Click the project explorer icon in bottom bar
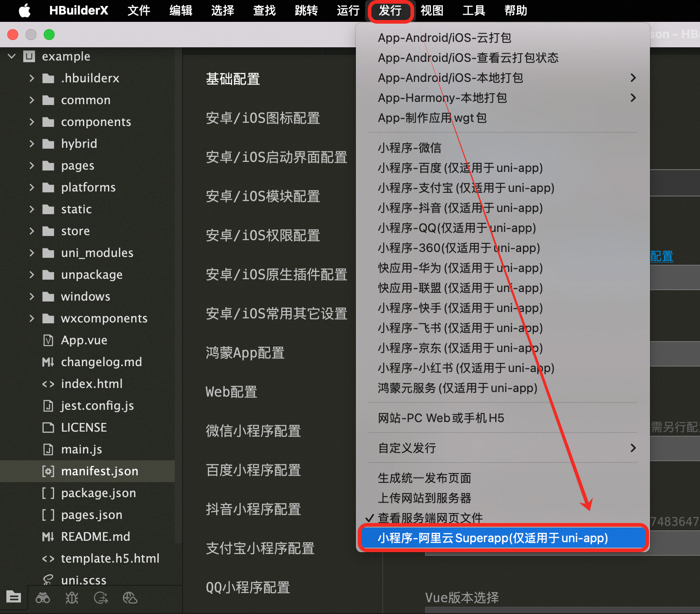Screen dimensions: 700x614 pos(14,597)
